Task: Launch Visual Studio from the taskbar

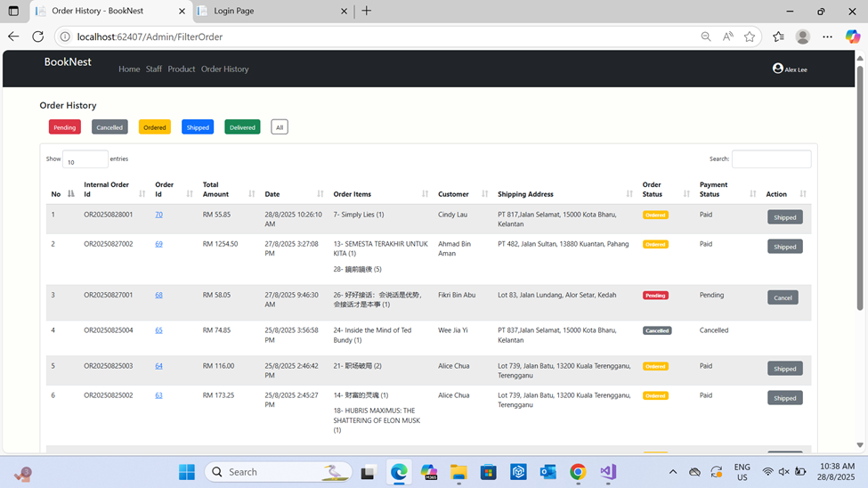Action: pyautogui.click(x=608, y=472)
